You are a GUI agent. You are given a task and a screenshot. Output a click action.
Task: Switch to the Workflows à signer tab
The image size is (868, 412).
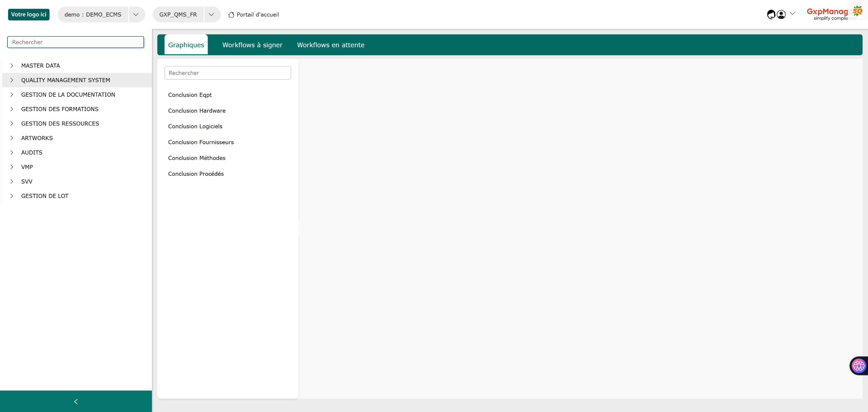pyautogui.click(x=252, y=45)
